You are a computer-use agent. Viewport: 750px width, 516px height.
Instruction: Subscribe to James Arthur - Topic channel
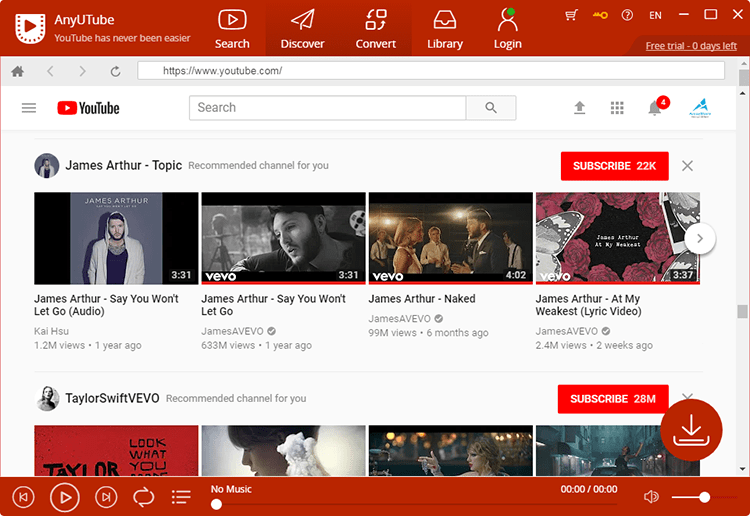(614, 166)
